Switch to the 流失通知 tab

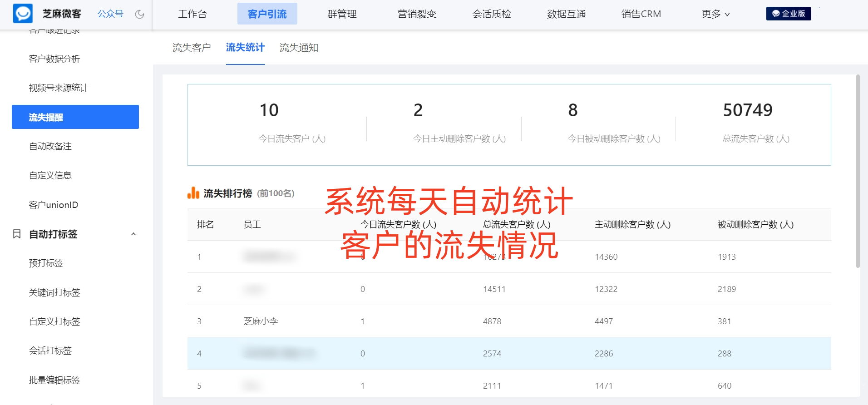coord(299,48)
